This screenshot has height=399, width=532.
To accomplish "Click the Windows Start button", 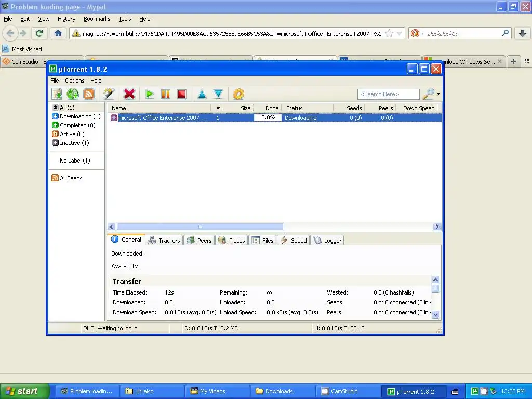I will click(x=25, y=391).
